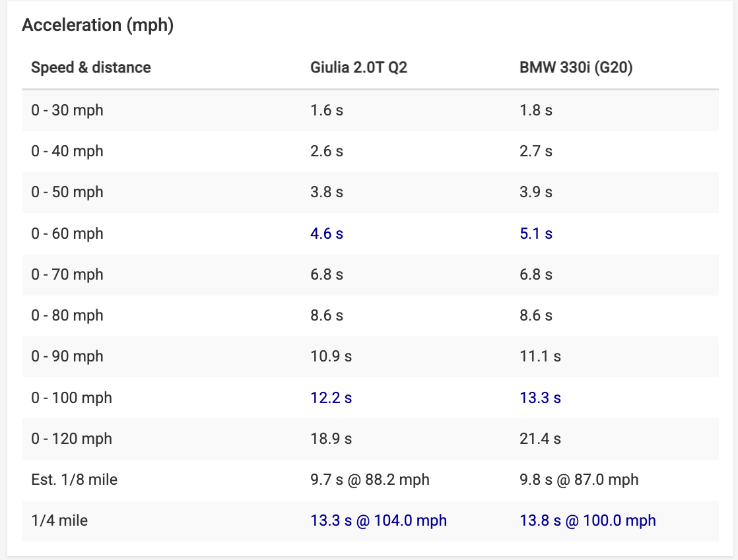Click the Acceleration (mph) section heading
This screenshot has height=560, width=738.
[x=98, y=26]
